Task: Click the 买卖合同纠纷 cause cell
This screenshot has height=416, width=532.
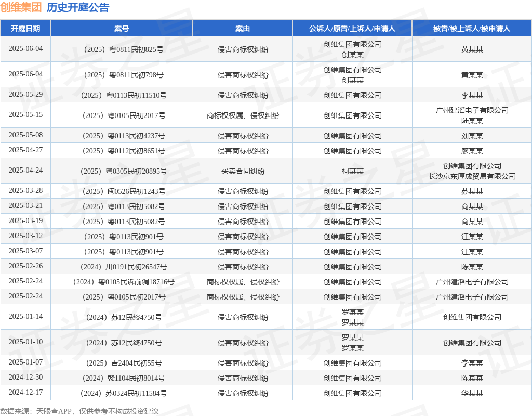Action: click(243, 172)
